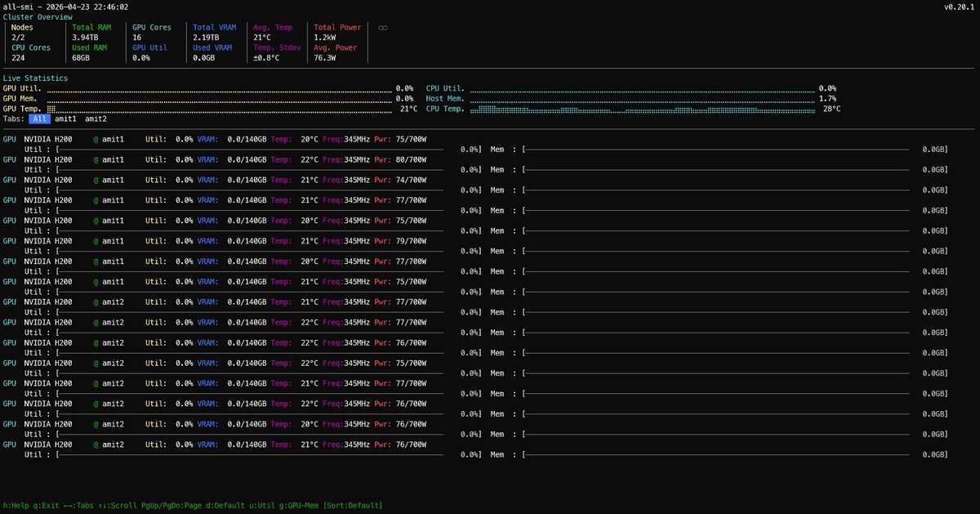This screenshot has height=514, width=980.
Task: Switch to the amit1 tab
Action: [66, 118]
